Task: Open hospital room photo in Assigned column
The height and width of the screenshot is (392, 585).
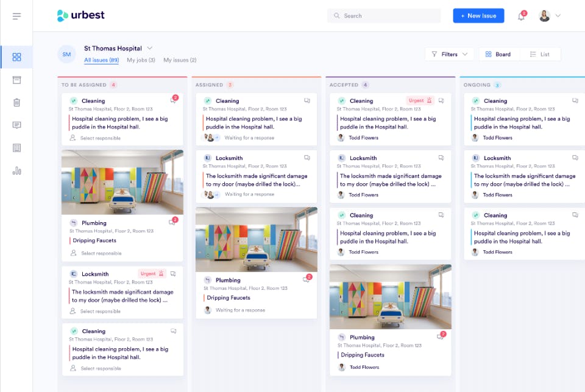Action: point(257,240)
